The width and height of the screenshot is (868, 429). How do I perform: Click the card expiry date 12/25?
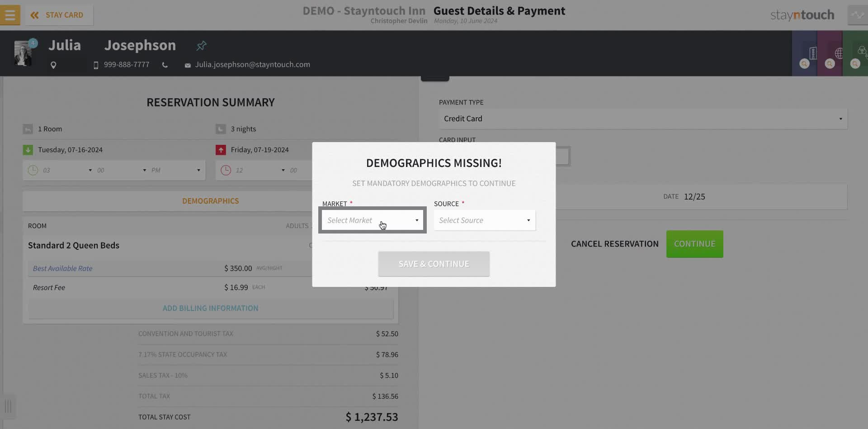coord(694,197)
